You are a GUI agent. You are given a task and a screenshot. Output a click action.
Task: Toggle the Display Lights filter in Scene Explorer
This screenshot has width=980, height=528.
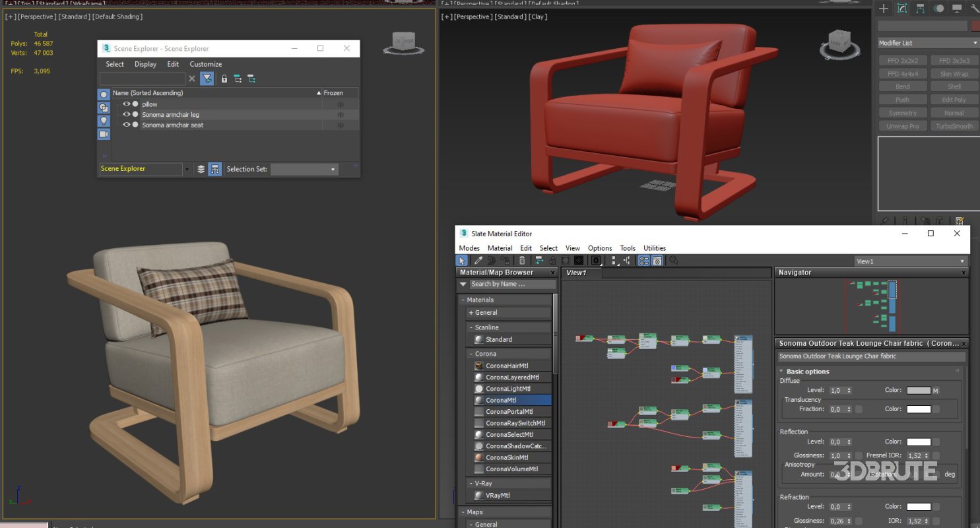pyautogui.click(x=104, y=121)
